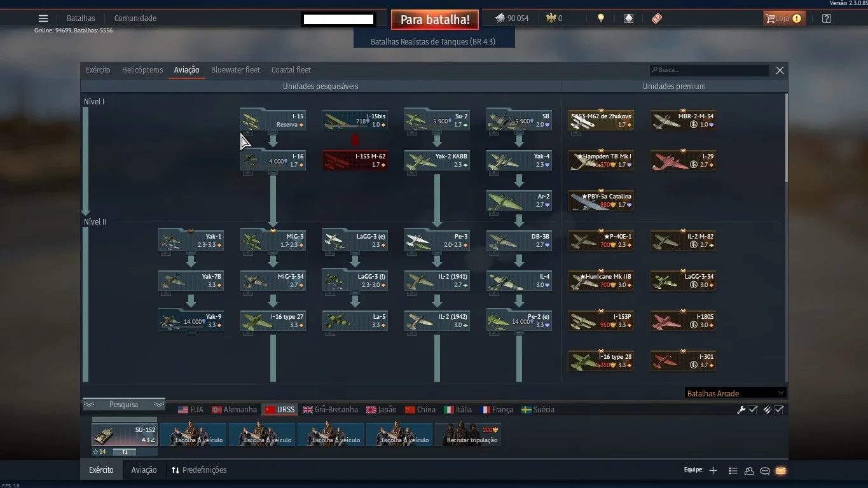868x488 pixels.
Task: Click the Silver Lions currency icon showing 90 054
Action: coord(500,18)
